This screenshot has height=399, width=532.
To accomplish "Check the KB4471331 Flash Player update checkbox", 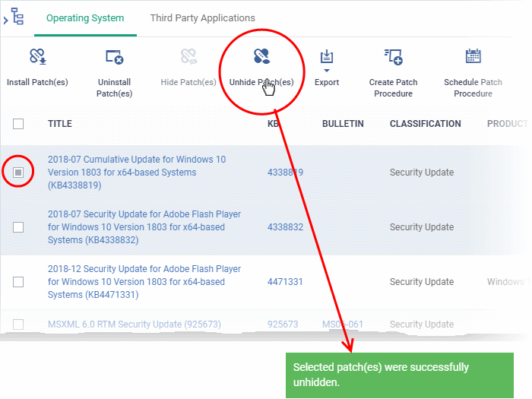I will (18, 282).
